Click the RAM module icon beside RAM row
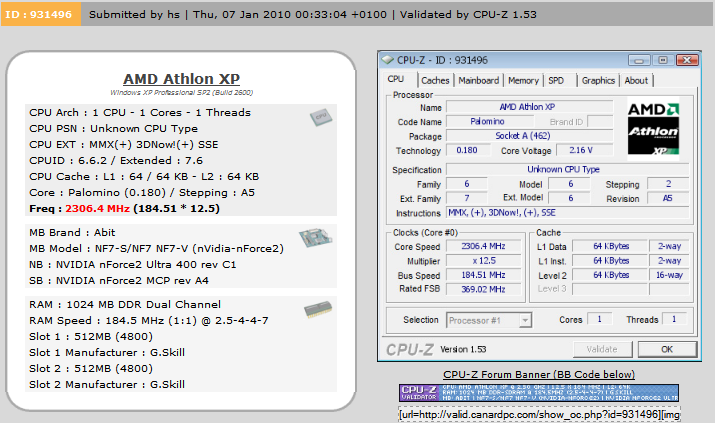Screen dimensions: 715x423 click(318, 309)
